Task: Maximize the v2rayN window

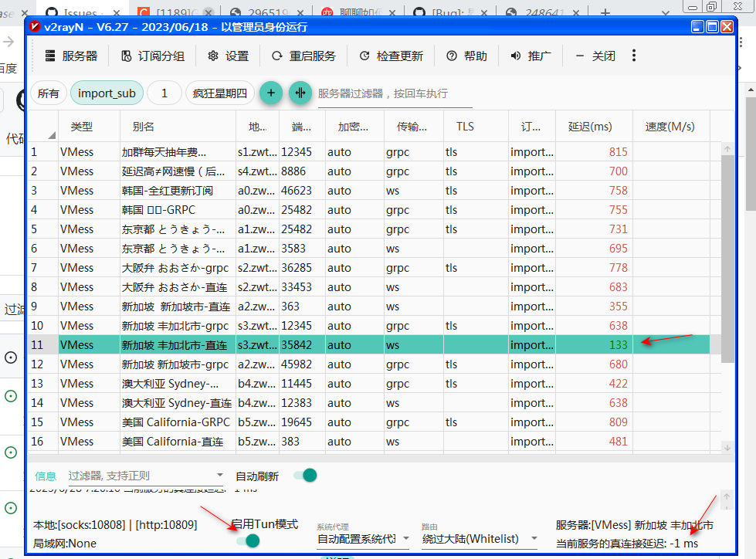Action: (x=712, y=27)
